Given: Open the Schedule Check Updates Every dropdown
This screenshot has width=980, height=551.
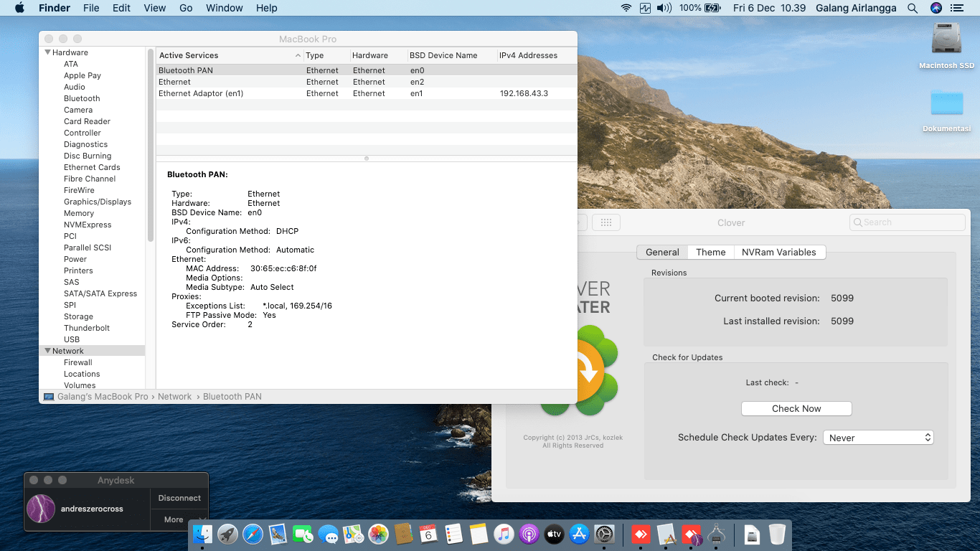Looking at the screenshot, I should pyautogui.click(x=878, y=438).
